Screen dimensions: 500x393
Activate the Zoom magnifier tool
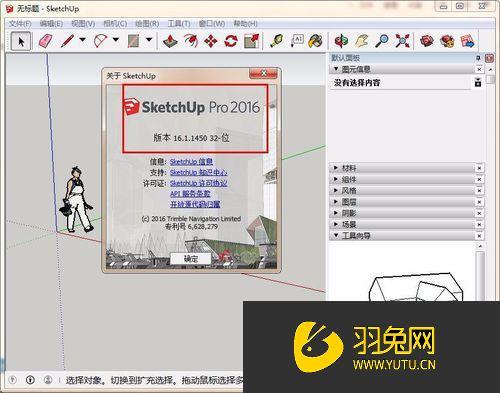coord(382,41)
